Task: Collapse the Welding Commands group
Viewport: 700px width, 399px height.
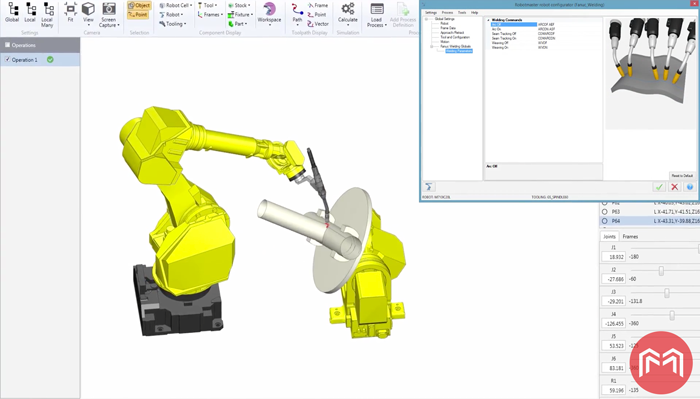Action: click(488, 20)
